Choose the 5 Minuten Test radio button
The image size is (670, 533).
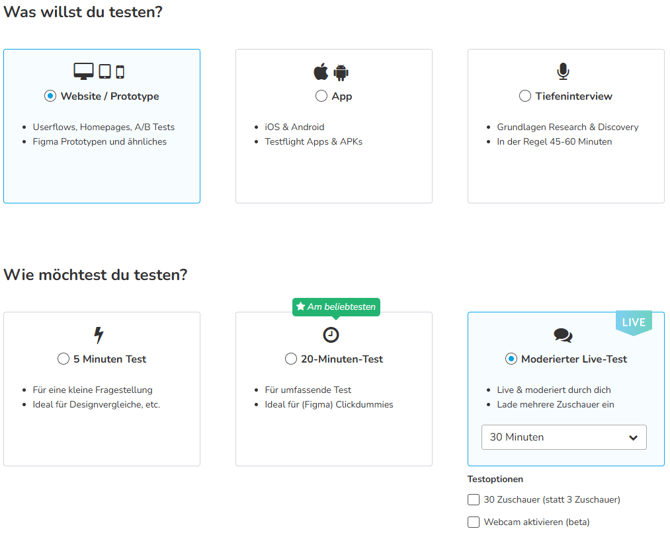point(63,359)
